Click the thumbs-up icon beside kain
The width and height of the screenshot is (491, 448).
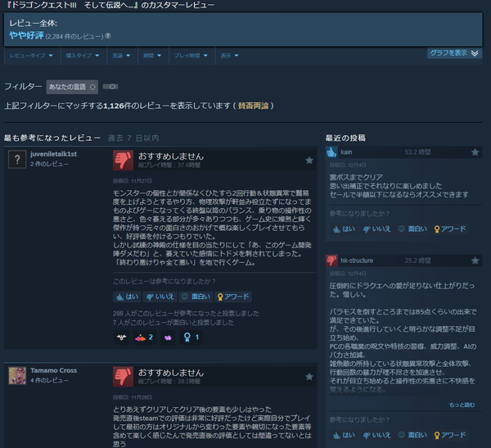pyautogui.click(x=331, y=152)
